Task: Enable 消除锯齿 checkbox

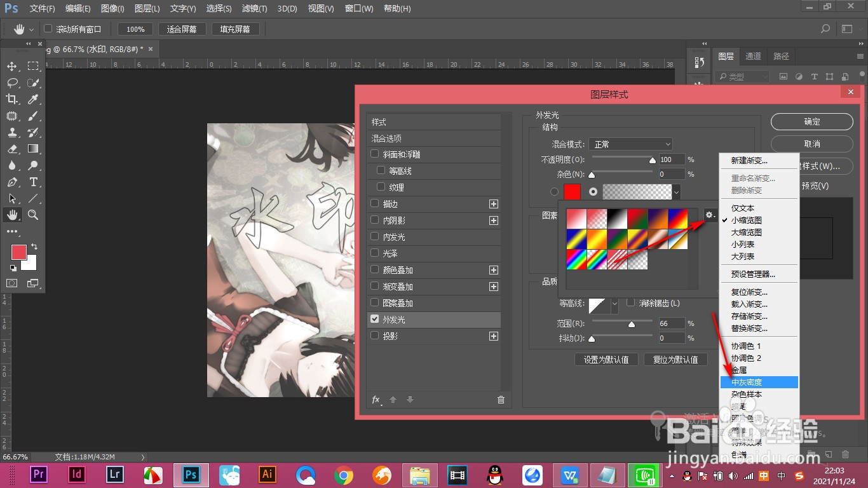Action: pos(631,303)
